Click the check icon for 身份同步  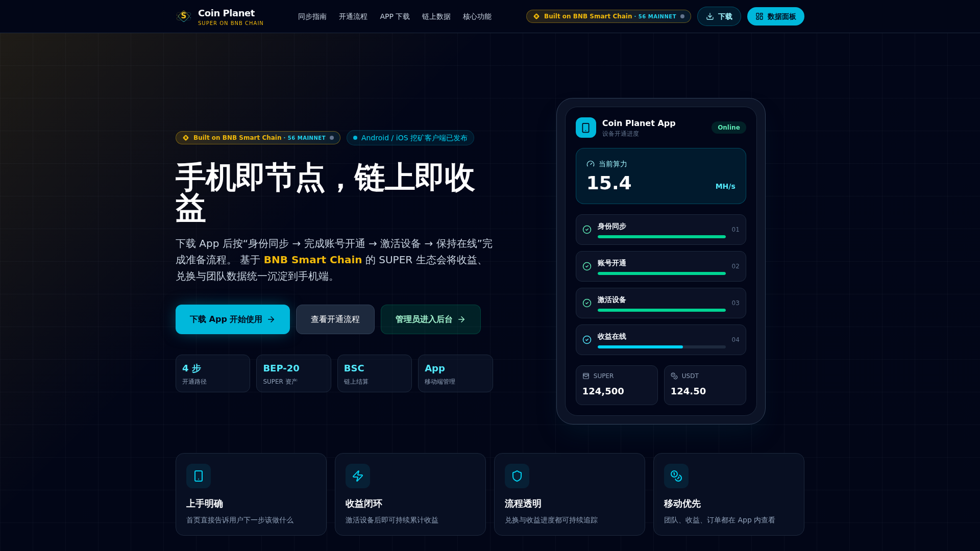587,230
